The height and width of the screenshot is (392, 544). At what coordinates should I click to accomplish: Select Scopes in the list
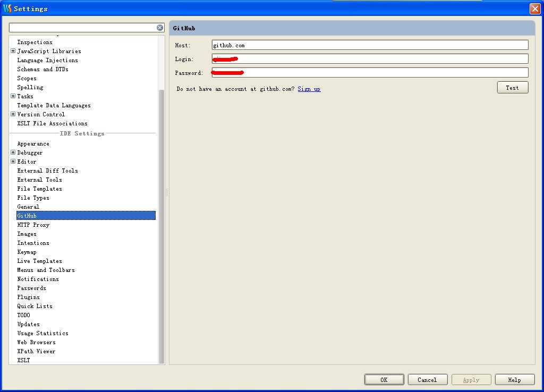pyautogui.click(x=27, y=79)
